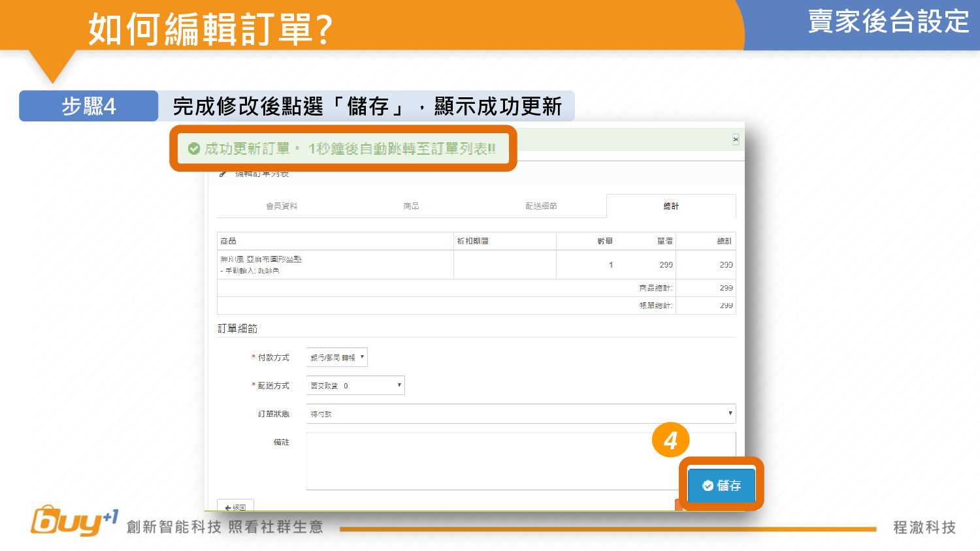Switch to the 會員資料 tab

pos(282,206)
